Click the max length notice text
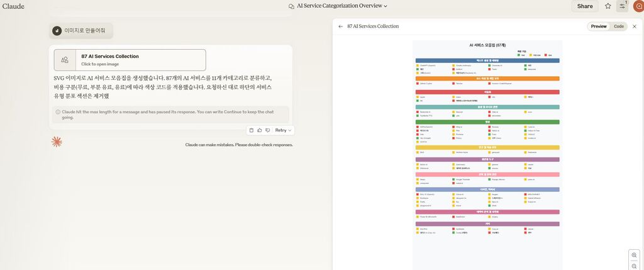Image resolution: width=644 pixels, height=270 pixels. pyautogui.click(x=168, y=115)
